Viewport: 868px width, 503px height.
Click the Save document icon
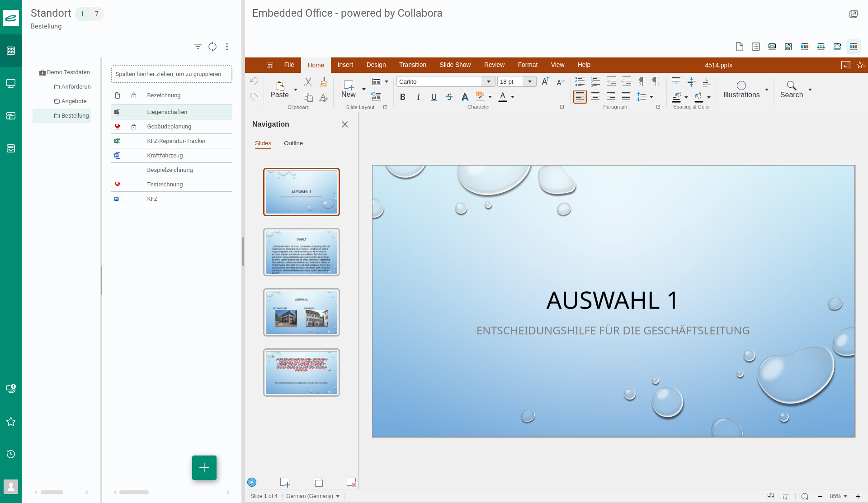pyautogui.click(x=270, y=65)
